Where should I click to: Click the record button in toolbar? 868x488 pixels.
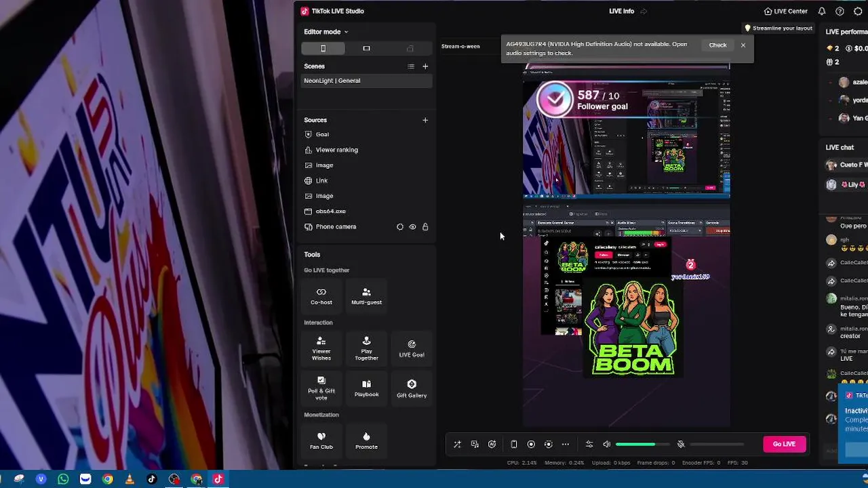point(531,445)
